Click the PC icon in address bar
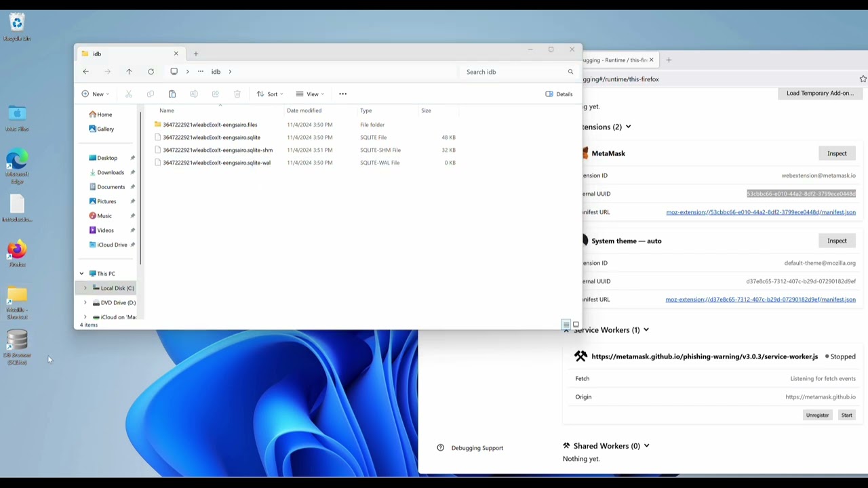The image size is (868, 488). (174, 72)
